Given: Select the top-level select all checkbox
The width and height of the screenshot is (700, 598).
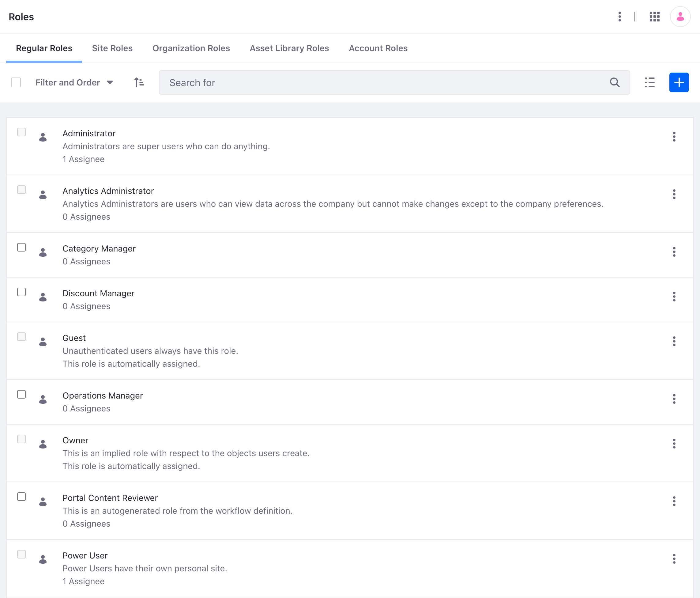Looking at the screenshot, I should (x=17, y=82).
